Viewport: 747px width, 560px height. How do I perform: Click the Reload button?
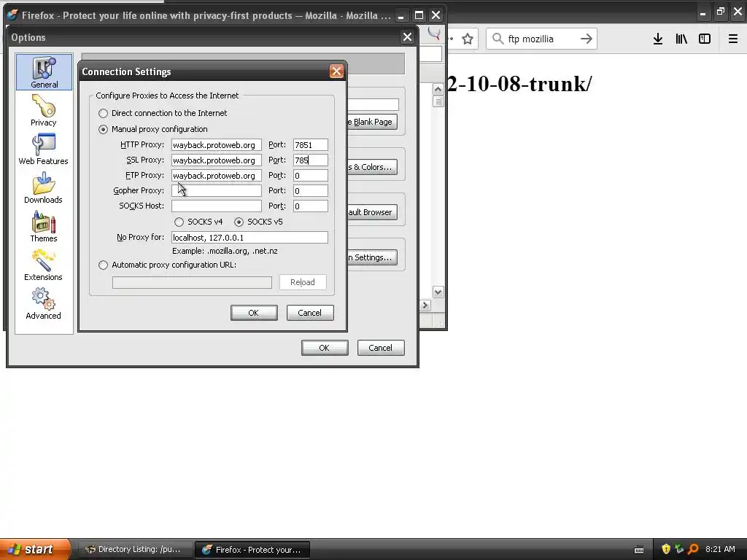303,282
